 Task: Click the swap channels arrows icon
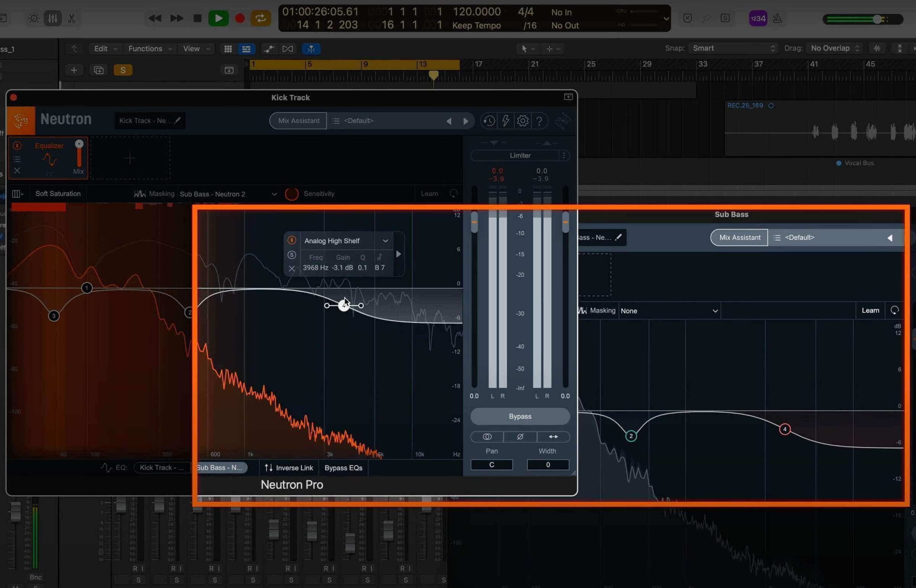tap(553, 437)
